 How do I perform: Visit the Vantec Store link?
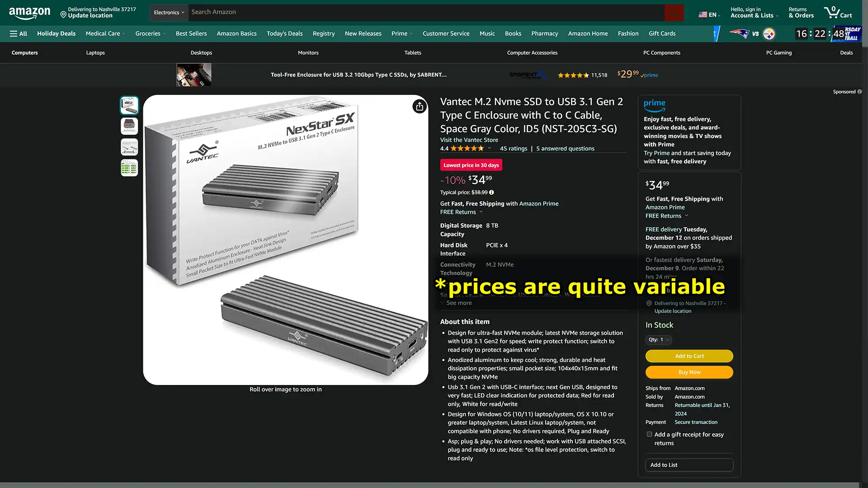[x=469, y=140]
